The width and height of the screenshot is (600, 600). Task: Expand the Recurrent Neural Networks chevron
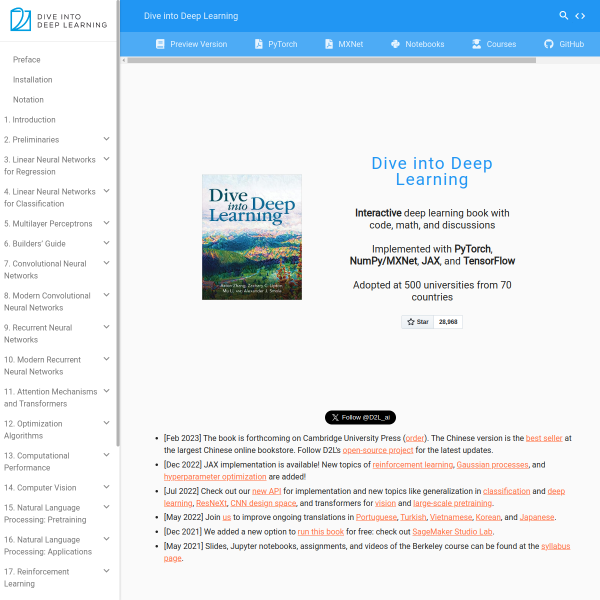(107, 327)
